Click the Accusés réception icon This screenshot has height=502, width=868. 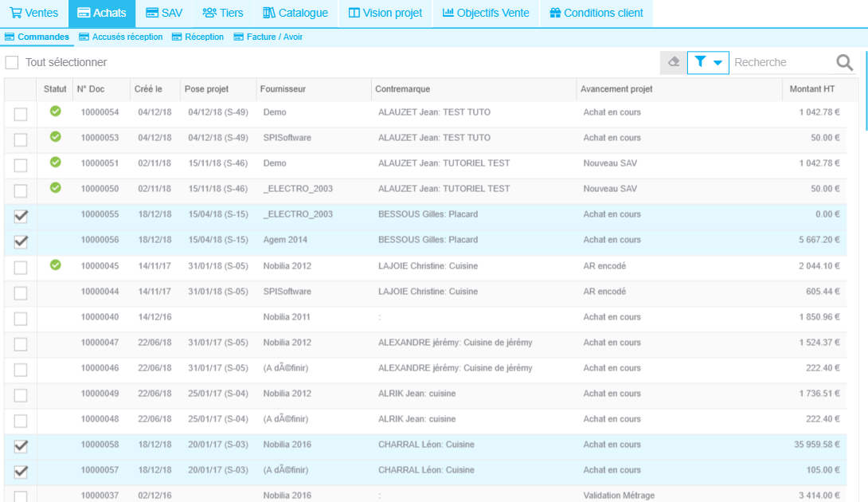84,37
